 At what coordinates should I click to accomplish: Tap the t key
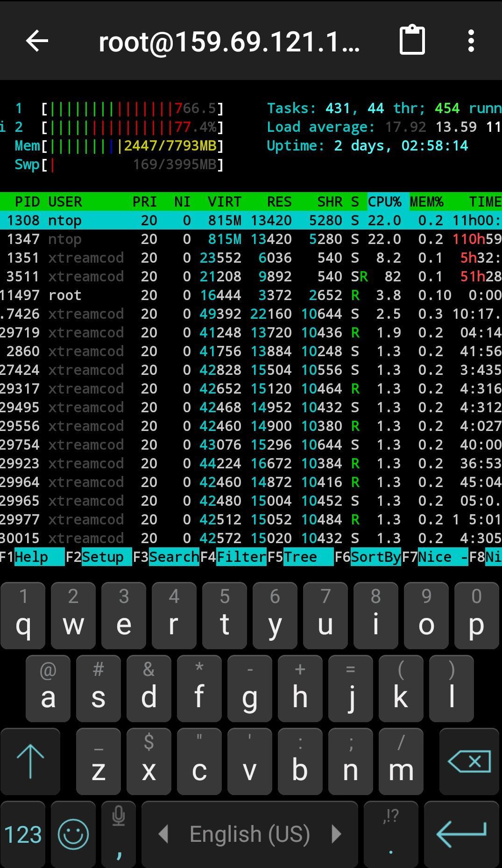[225, 616]
